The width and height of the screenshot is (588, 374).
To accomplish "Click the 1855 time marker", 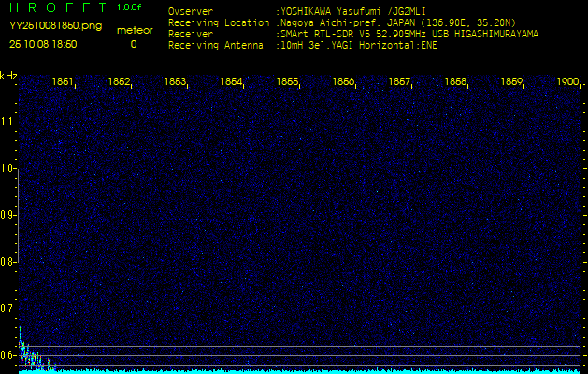I will click(x=287, y=81).
